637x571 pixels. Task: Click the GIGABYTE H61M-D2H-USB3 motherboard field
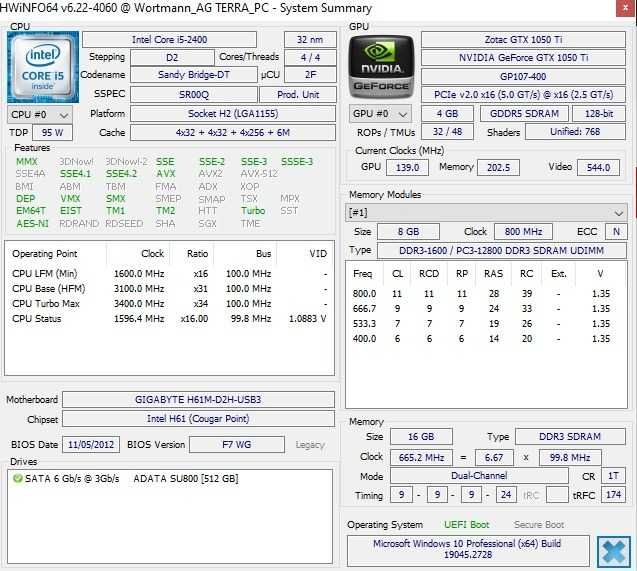point(198,400)
